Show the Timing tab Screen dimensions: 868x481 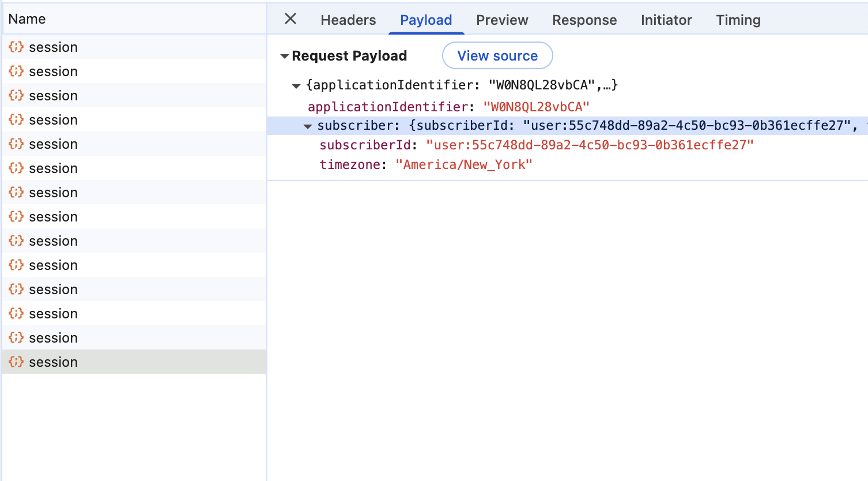(x=738, y=20)
